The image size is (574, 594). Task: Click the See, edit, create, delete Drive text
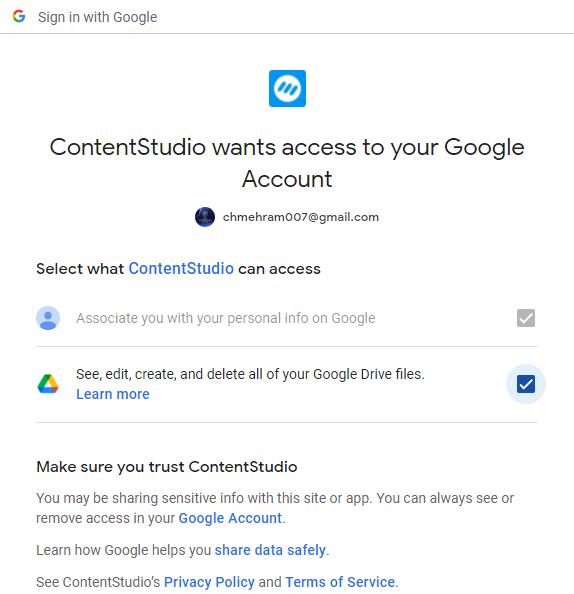coord(250,374)
